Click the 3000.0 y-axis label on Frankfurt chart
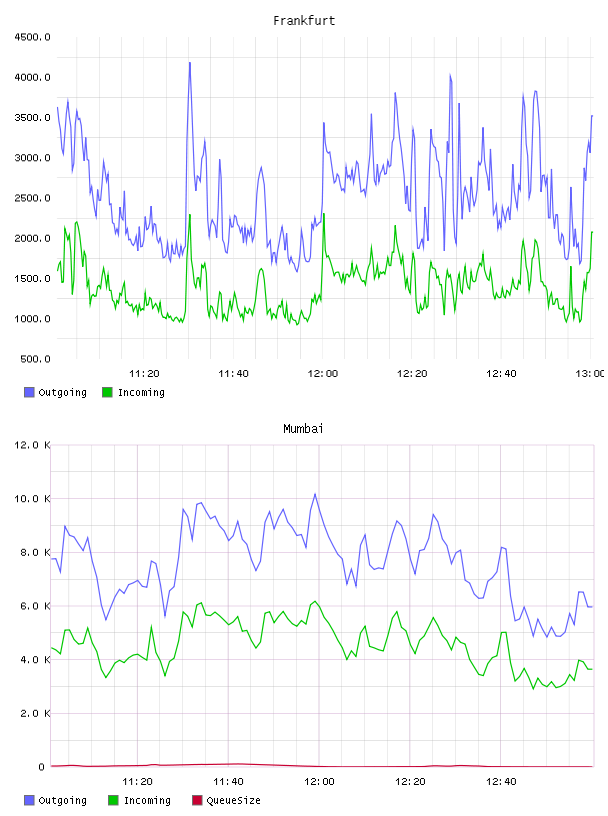 tap(33, 158)
